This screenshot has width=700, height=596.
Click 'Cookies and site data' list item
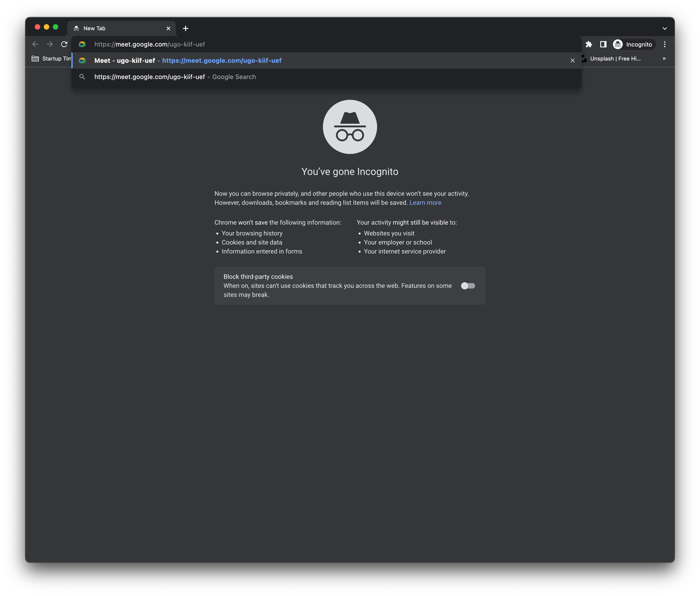252,242
